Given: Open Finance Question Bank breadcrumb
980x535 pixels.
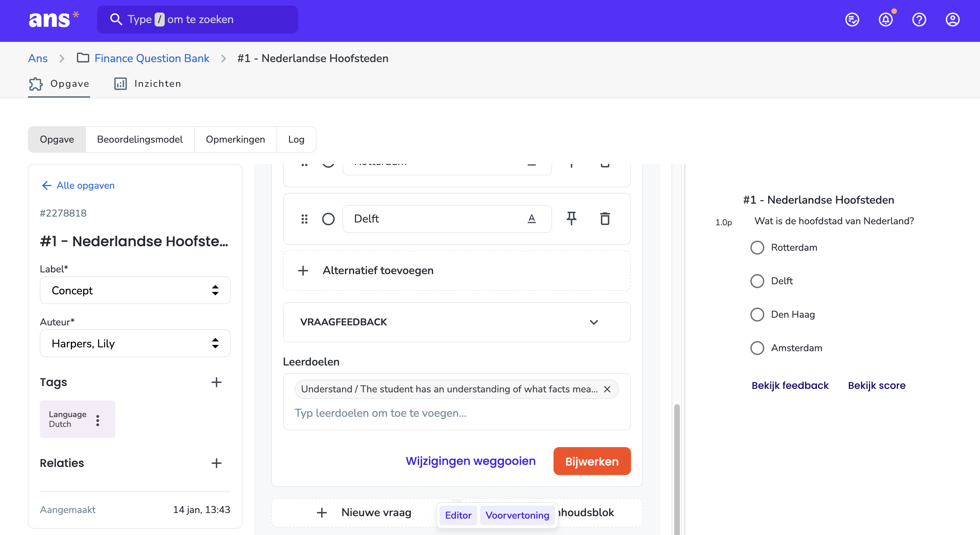Looking at the screenshot, I should coord(152,58).
